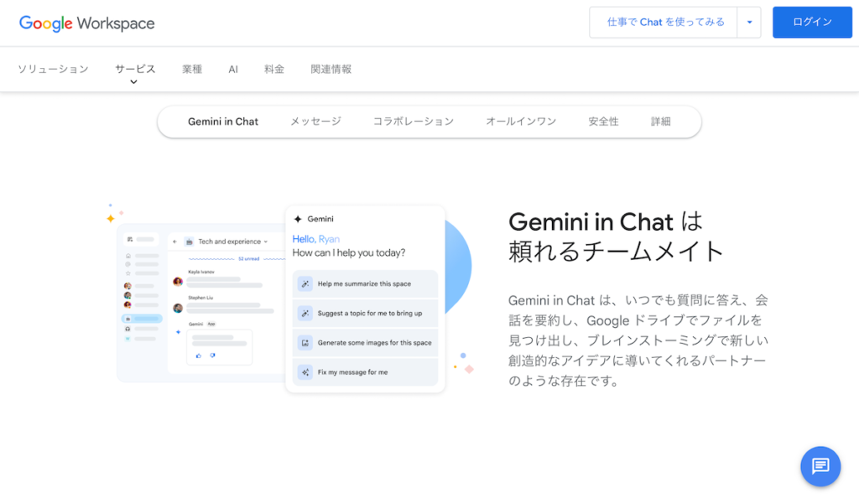Click Stephen Liu's avatar in the mockup
Viewport: 859px width, 504px height.
tap(178, 308)
